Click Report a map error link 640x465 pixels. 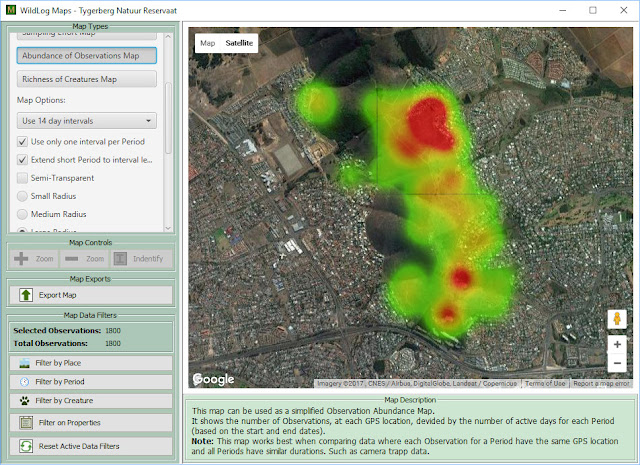tap(601, 384)
